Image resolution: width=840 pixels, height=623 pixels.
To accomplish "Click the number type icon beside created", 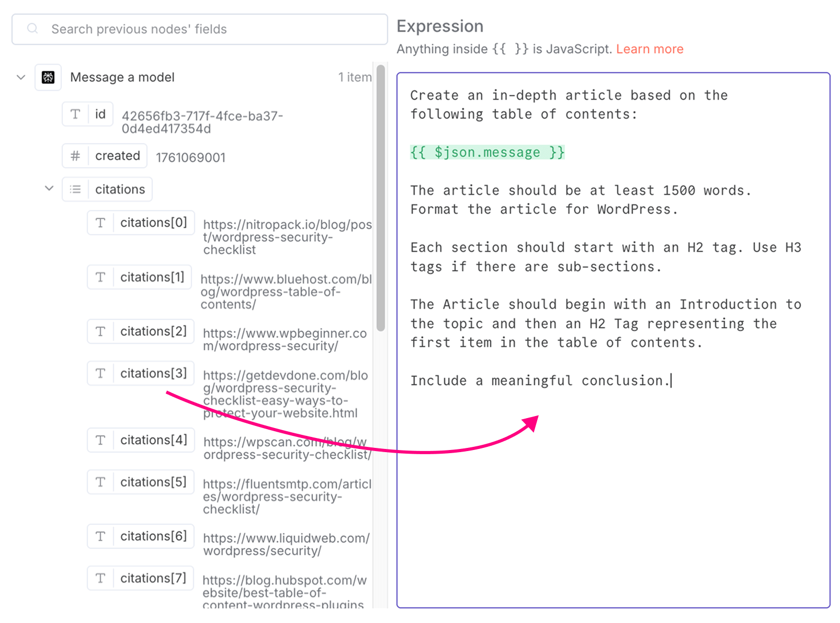I will [x=75, y=156].
